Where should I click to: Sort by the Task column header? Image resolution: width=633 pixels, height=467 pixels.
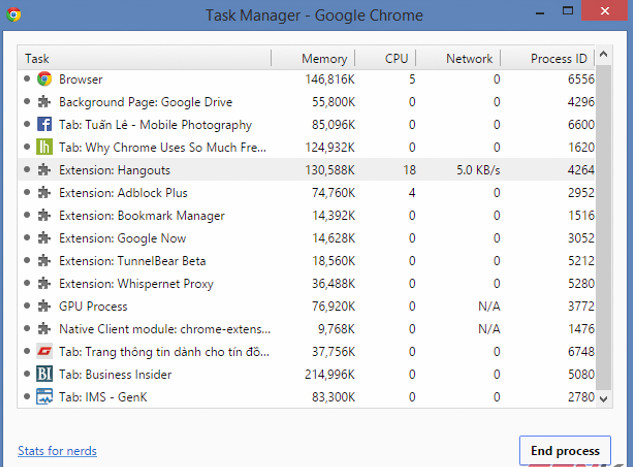145,59
